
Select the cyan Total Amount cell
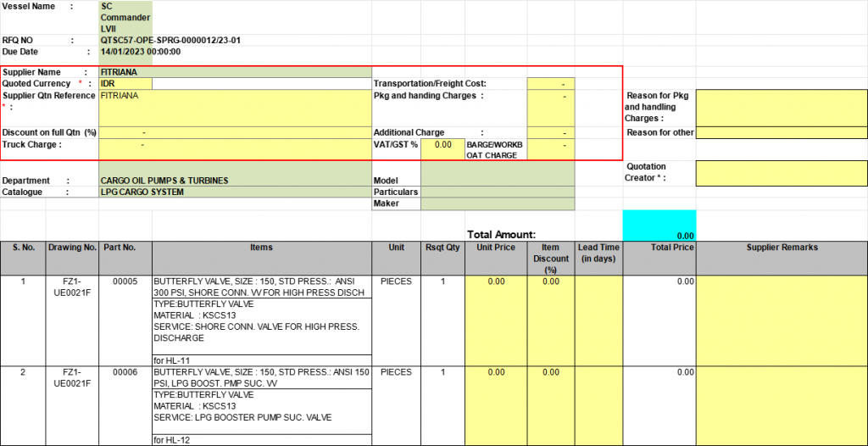pos(659,226)
